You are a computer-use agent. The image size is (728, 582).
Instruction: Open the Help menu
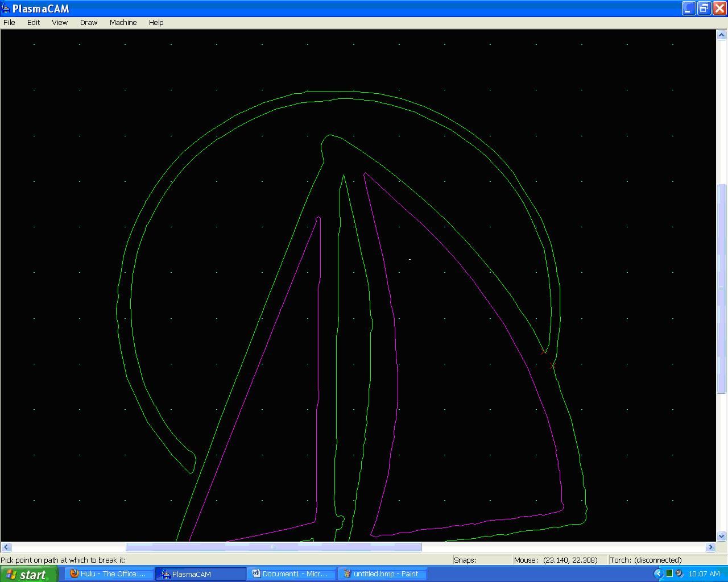[x=156, y=22]
